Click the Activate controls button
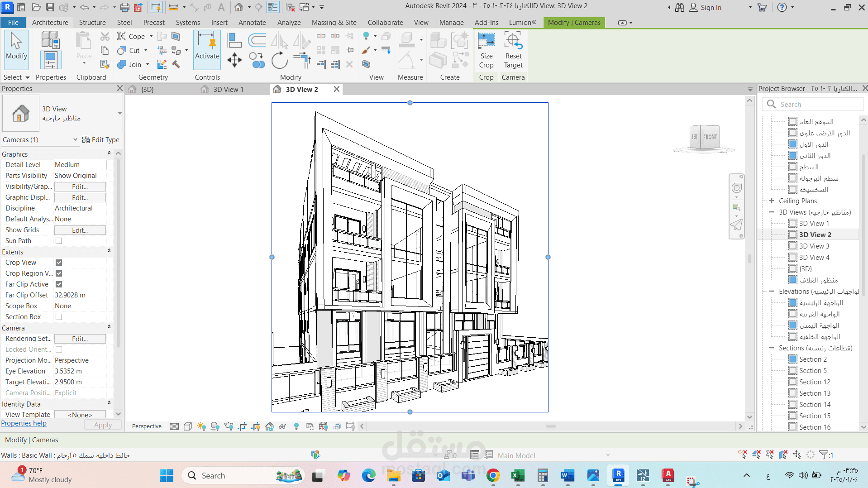Screen dimensions: 868x488 click(207, 50)
